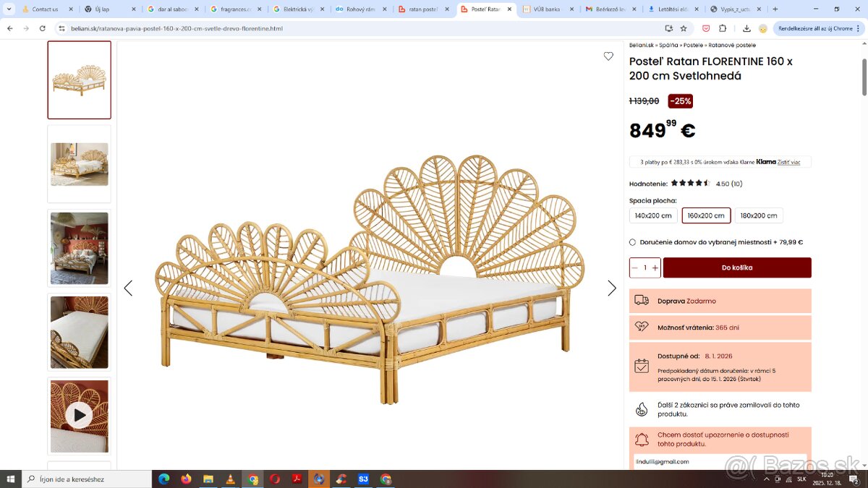This screenshot has height=488, width=868.
Task: Switch to the Contact us tab
Action: [45, 9]
